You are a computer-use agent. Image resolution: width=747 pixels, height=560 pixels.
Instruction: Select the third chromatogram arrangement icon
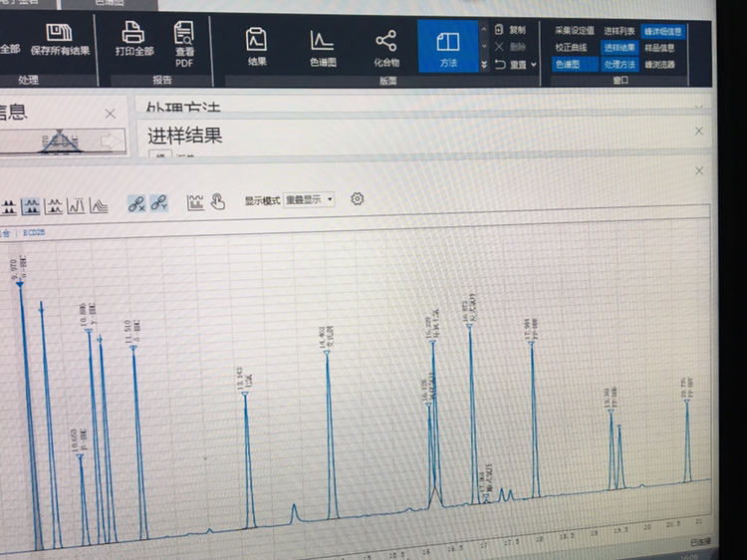(54, 206)
